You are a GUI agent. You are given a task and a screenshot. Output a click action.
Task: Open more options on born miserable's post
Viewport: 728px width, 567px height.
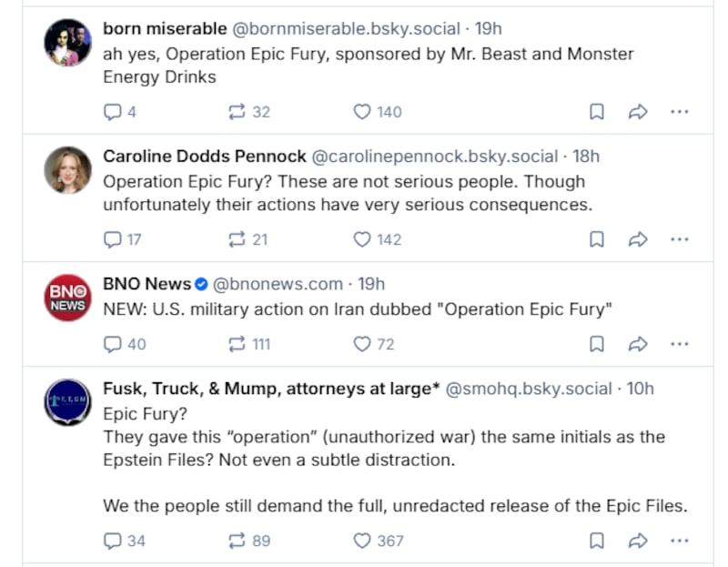tap(679, 112)
